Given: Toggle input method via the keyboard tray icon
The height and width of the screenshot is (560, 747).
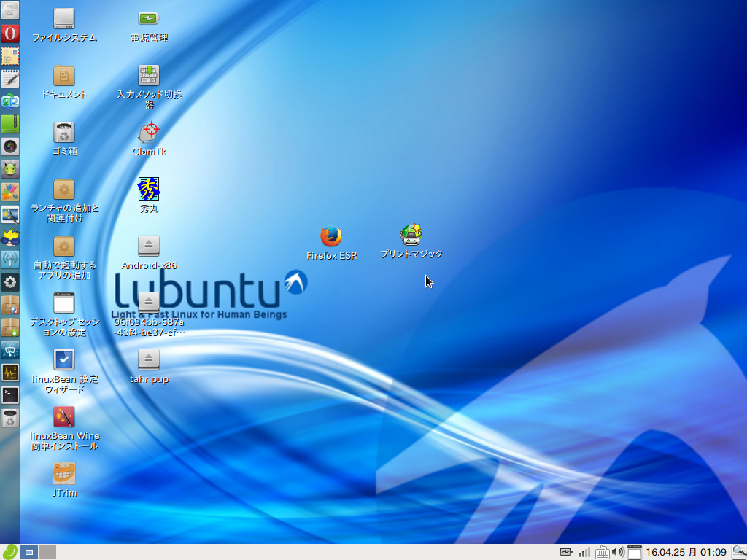Looking at the screenshot, I should tap(603, 552).
